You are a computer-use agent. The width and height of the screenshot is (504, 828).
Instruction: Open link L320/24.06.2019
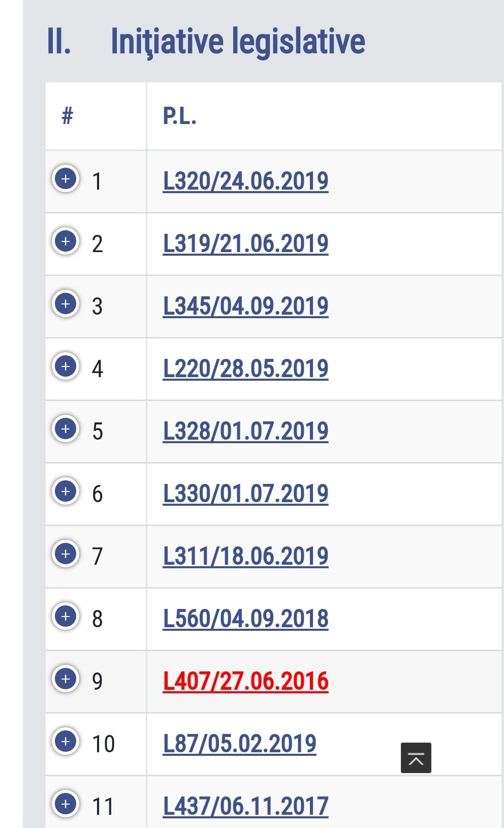(245, 181)
